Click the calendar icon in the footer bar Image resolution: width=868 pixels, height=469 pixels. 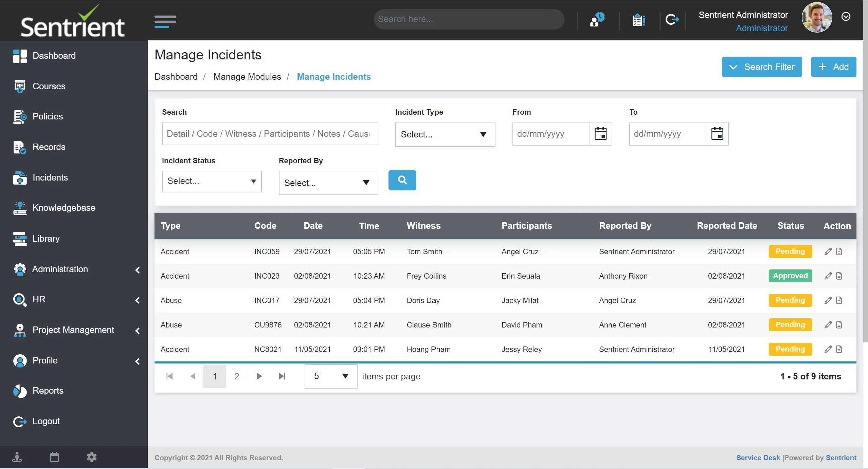click(x=54, y=457)
